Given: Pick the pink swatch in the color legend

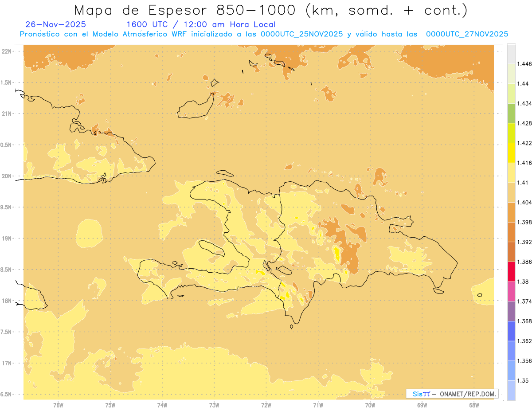Looking at the screenshot, I should pos(511,291).
